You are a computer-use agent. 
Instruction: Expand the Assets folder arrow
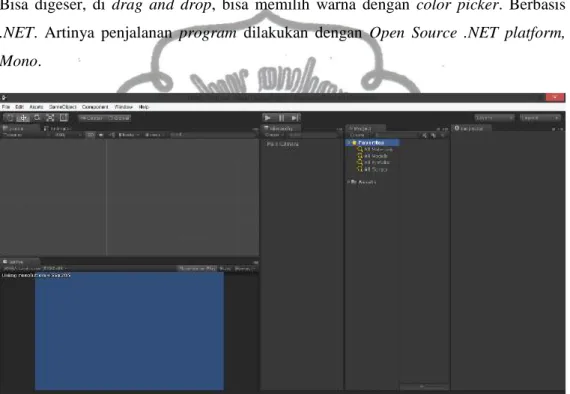[349, 182]
